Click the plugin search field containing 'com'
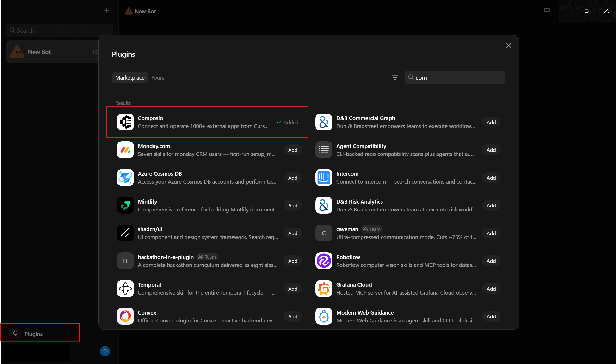Image resolution: width=616 pixels, height=364 pixels. tap(455, 78)
